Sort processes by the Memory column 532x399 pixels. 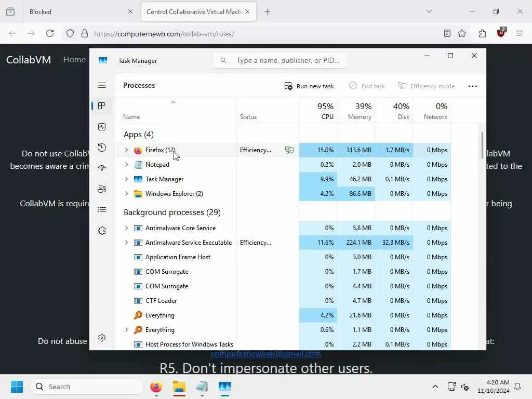tap(356, 111)
